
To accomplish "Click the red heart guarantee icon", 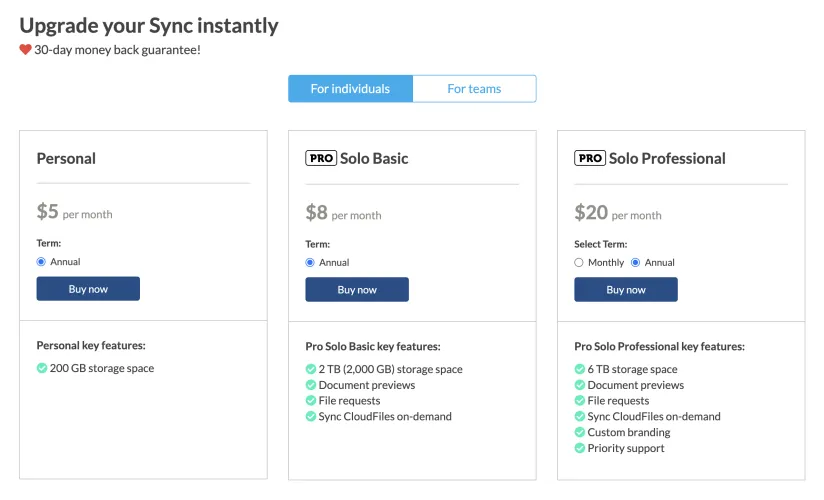I will coord(26,49).
